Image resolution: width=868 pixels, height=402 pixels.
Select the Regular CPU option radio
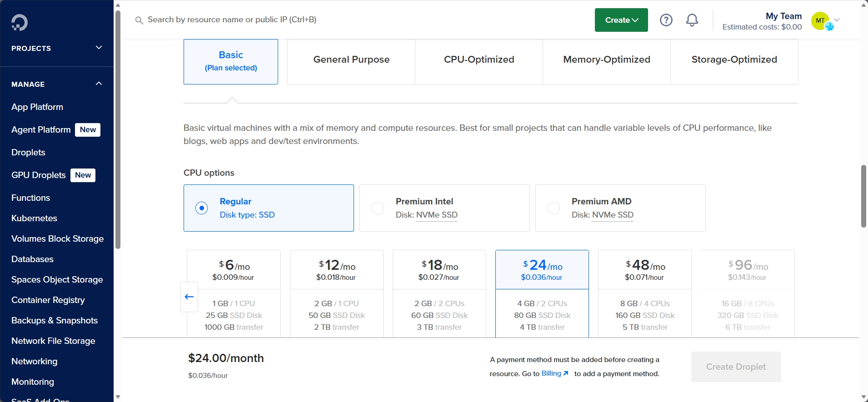[202, 208]
